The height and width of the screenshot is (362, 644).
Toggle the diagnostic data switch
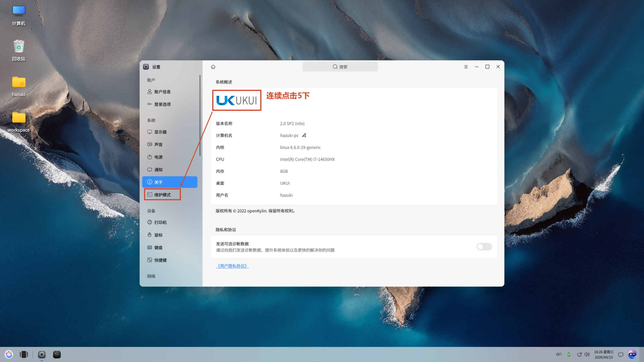click(484, 247)
